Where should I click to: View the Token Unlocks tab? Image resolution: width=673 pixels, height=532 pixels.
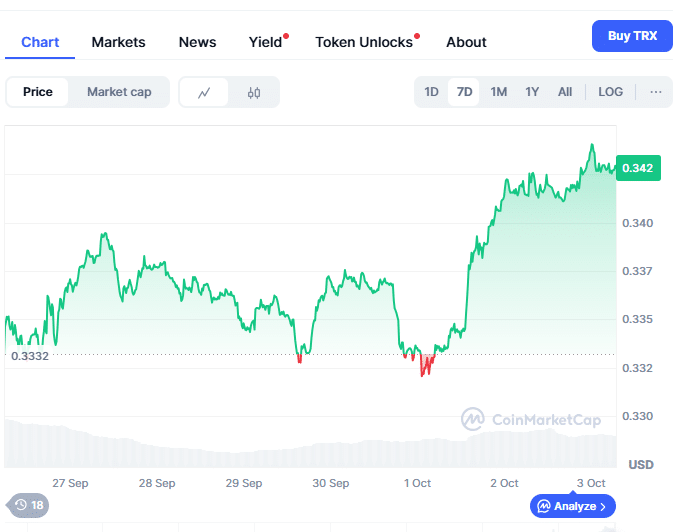(x=364, y=42)
